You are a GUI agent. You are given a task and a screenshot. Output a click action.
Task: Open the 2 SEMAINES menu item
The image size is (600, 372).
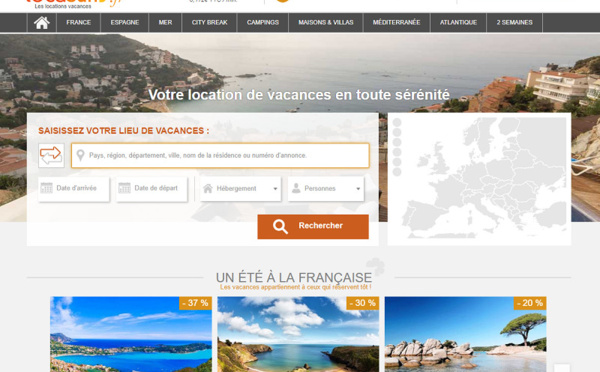tap(514, 23)
